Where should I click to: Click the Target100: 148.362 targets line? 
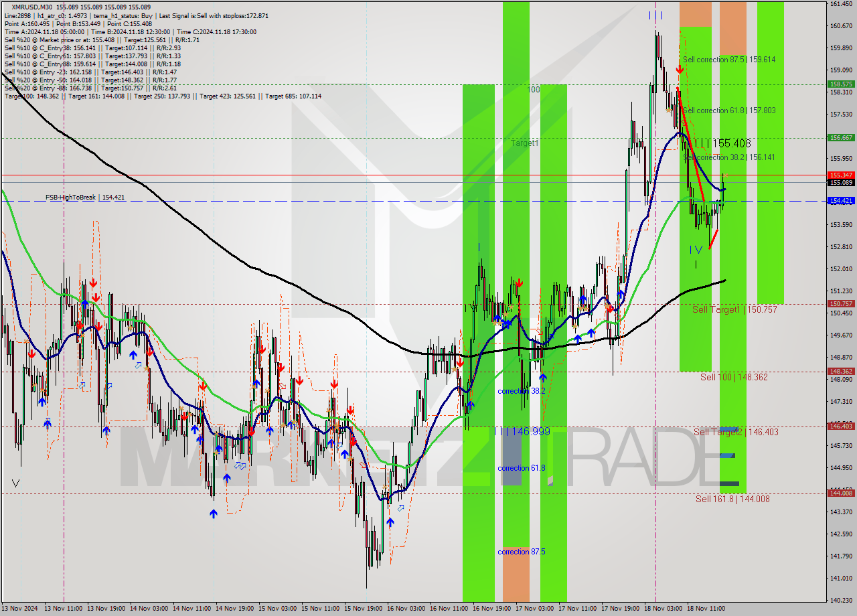point(163,96)
